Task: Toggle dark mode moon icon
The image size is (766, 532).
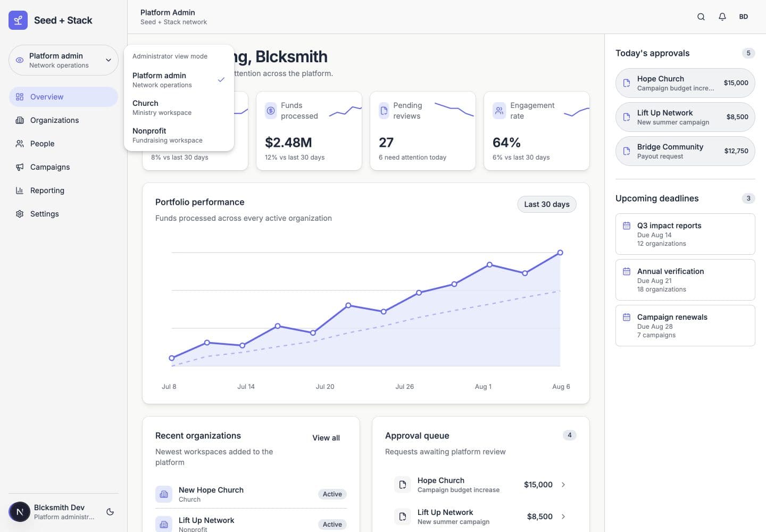Action: (110, 512)
